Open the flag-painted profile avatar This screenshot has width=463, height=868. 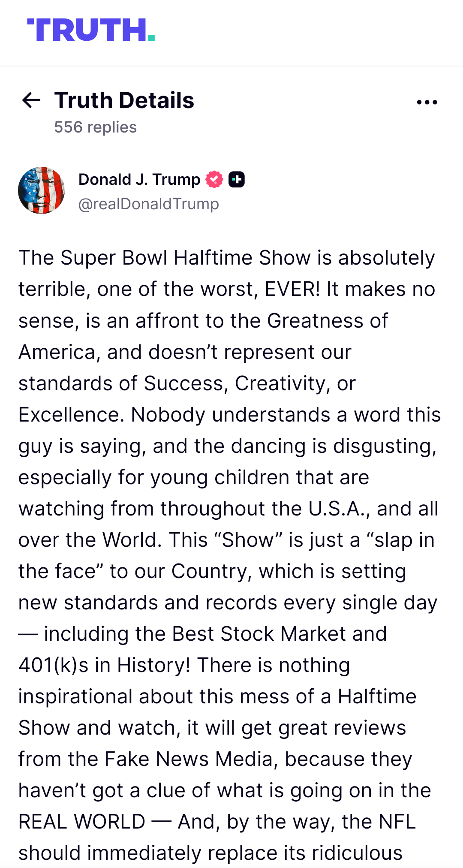(x=42, y=190)
